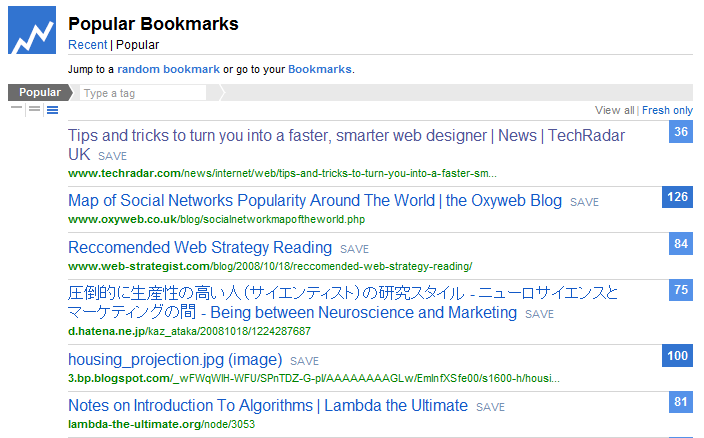Open the d.hatena.ne.jp URL link

point(189,332)
